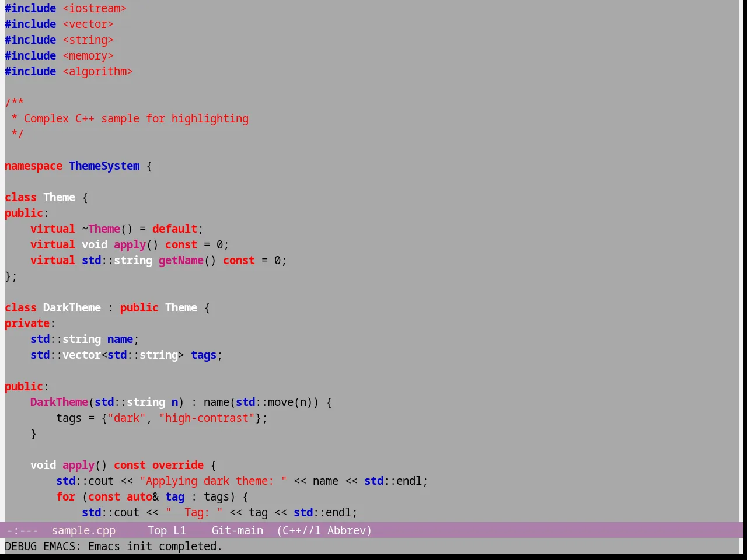Click 'Theme' base class after 'public'
The image size is (747, 560).
[181, 308]
